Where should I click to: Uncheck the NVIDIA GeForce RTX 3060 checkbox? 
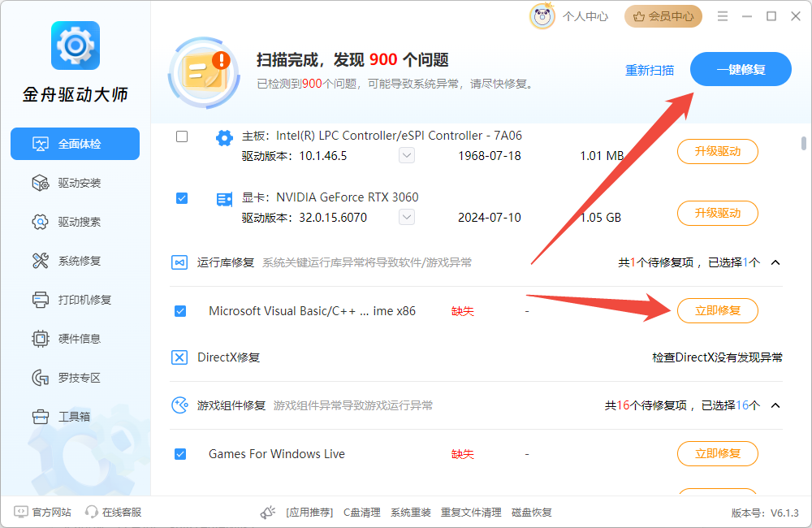182,198
